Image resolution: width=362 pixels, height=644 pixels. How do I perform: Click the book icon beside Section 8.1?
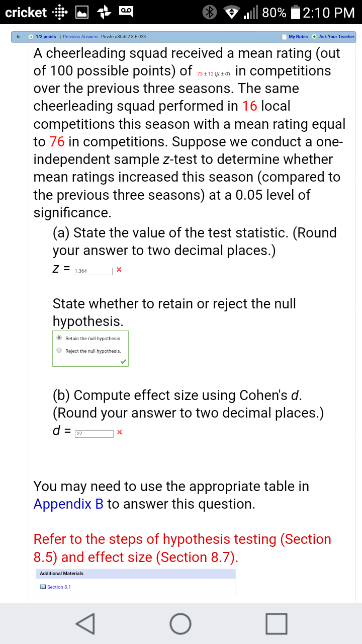tap(43, 587)
